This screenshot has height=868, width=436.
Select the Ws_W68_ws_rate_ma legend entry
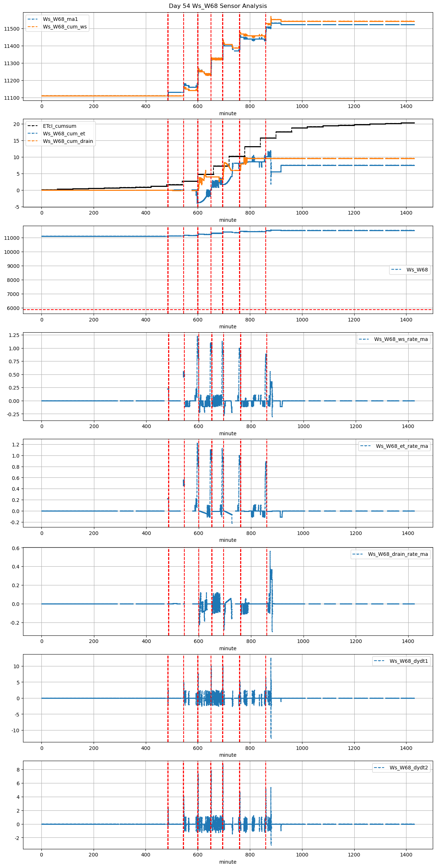(x=401, y=339)
